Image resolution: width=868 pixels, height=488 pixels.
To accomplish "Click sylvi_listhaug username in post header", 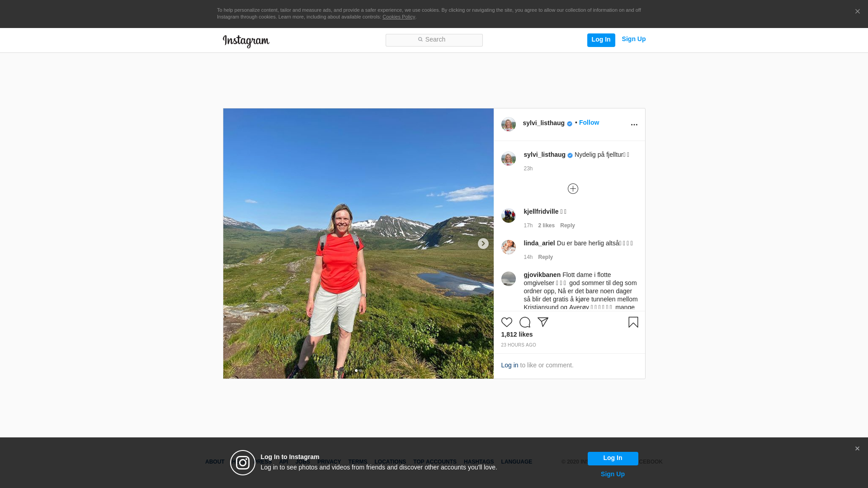I will coord(543,123).
